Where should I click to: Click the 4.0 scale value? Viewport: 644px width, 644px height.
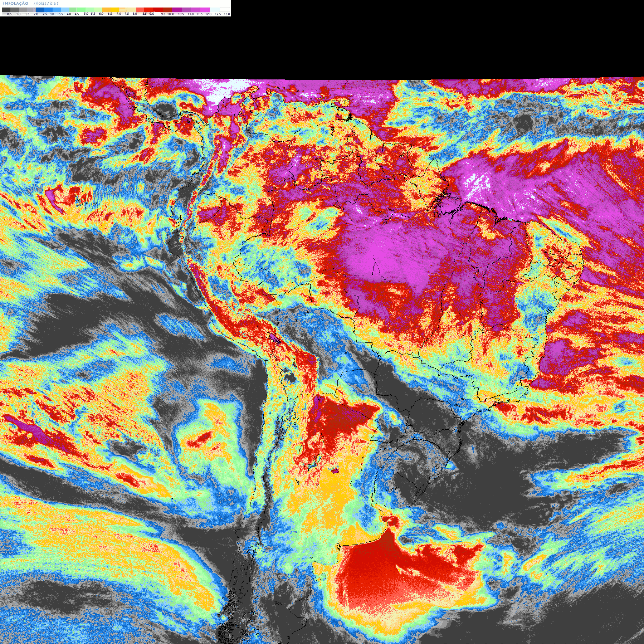coord(69,14)
